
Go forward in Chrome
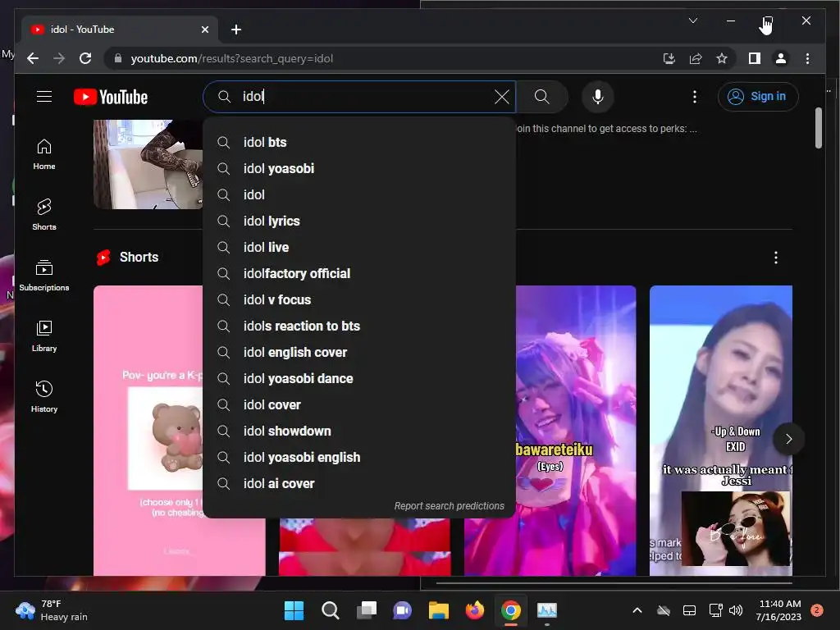coord(59,58)
